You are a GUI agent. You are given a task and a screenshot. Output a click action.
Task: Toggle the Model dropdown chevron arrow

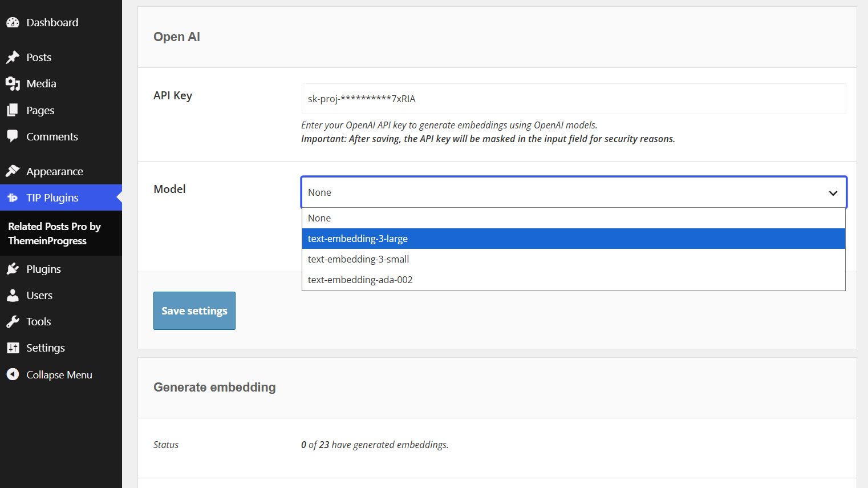click(x=833, y=193)
